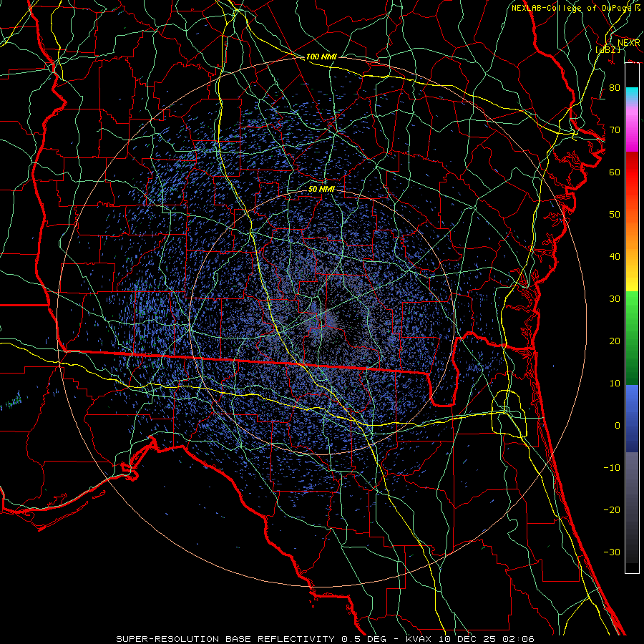Select the 70 value on the dBZ scale
Image resolution: width=644 pixels, height=644 pixels.
tap(615, 130)
